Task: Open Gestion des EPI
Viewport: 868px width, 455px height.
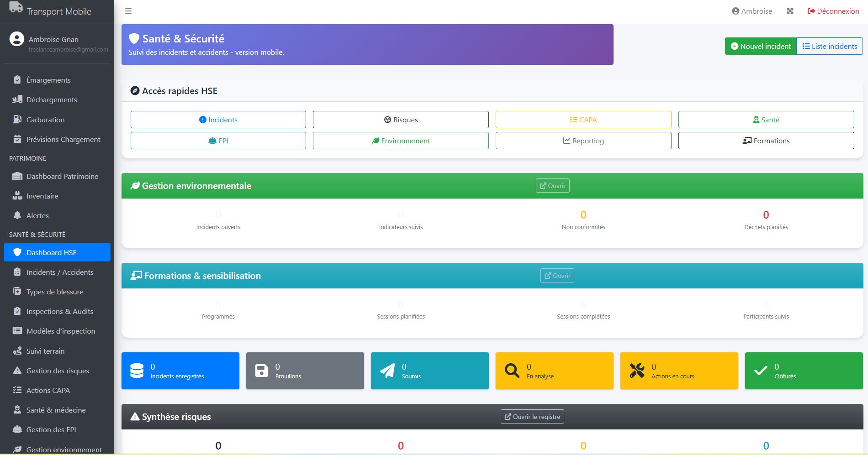Action: point(51,429)
